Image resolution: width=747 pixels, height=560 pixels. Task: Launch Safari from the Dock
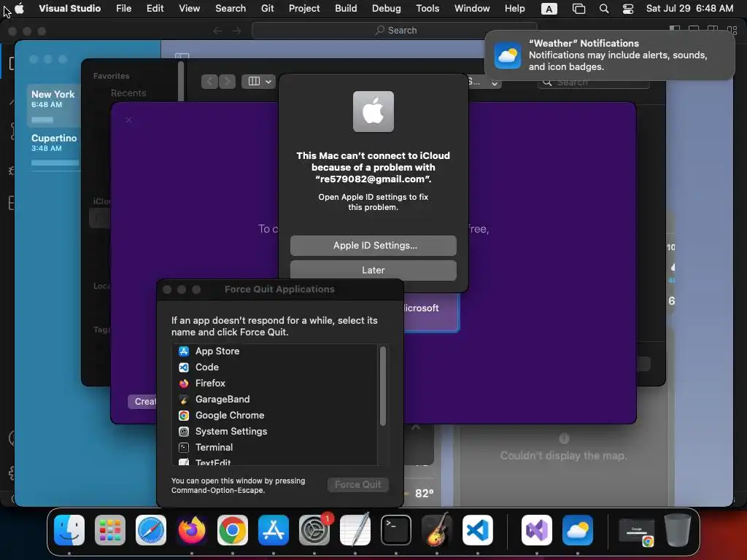(151, 530)
